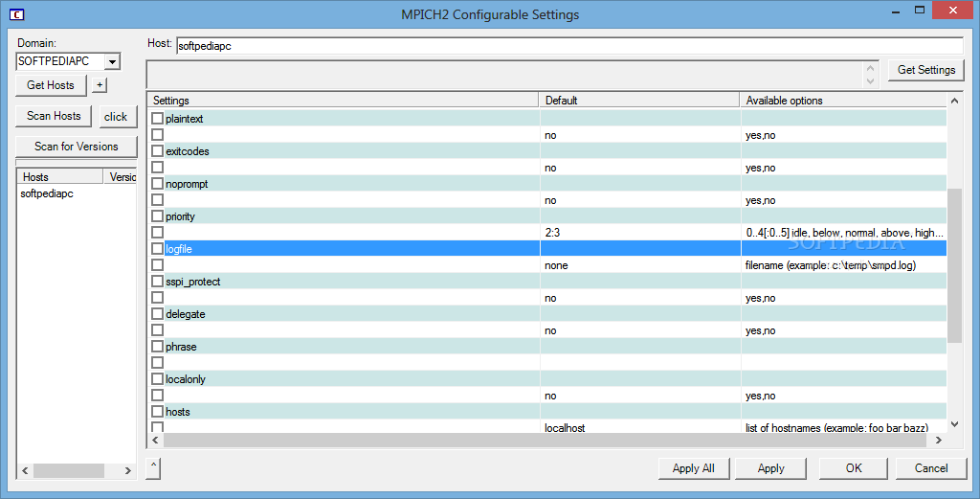Tick the checkbox in the row below plaintext
Viewport: 980px width, 499px height.
(158, 134)
